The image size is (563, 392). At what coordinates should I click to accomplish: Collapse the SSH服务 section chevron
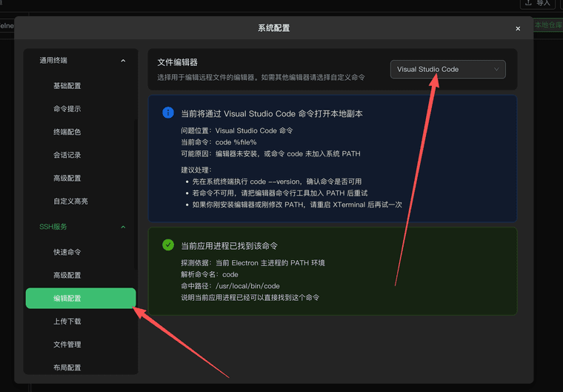coord(123,227)
